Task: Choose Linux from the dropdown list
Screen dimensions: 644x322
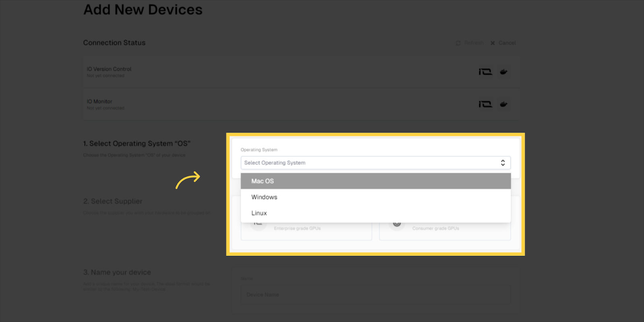Action: pyautogui.click(x=376, y=213)
